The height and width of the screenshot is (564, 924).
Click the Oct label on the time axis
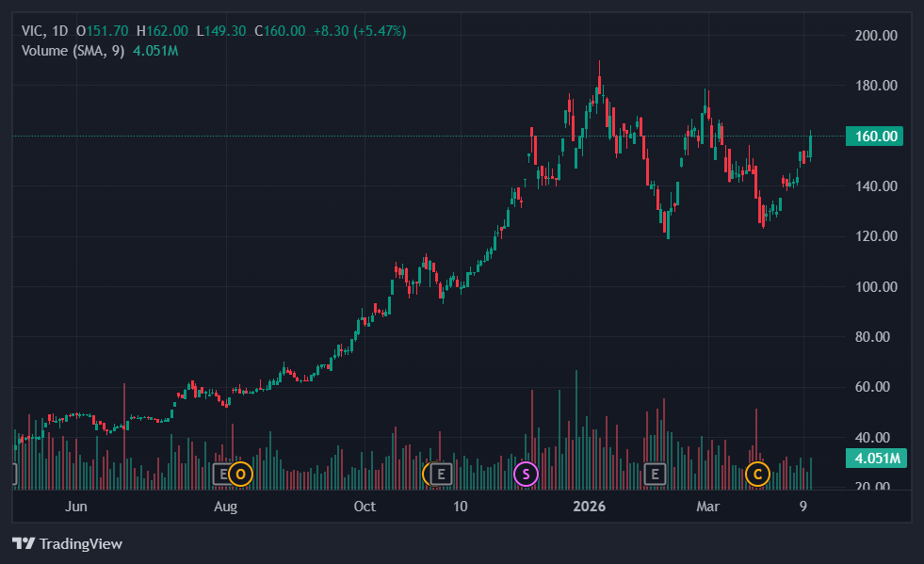(x=365, y=507)
